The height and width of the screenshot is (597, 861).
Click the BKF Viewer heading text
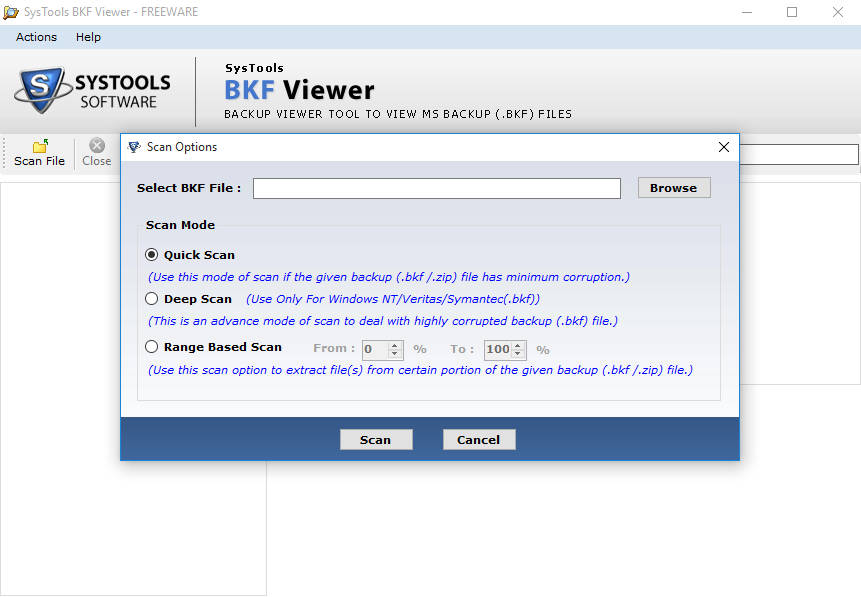click(299, 90)
